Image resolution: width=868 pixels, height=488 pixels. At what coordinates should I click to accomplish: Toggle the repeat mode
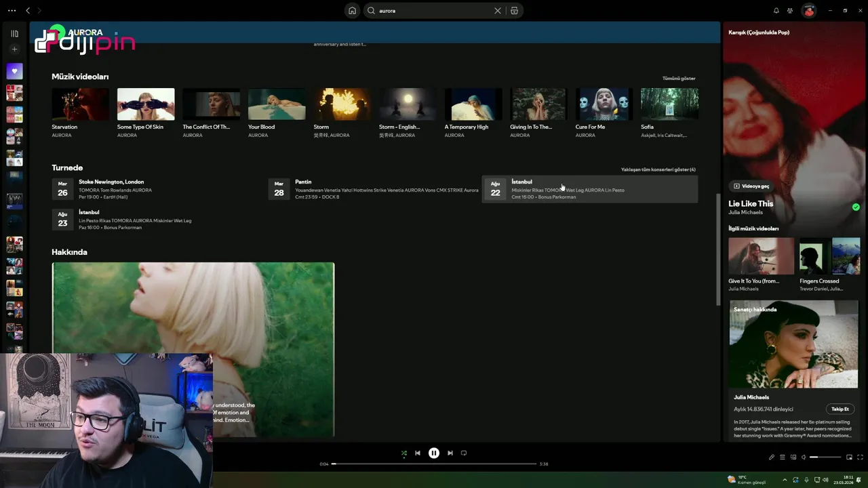click(464, 453)
